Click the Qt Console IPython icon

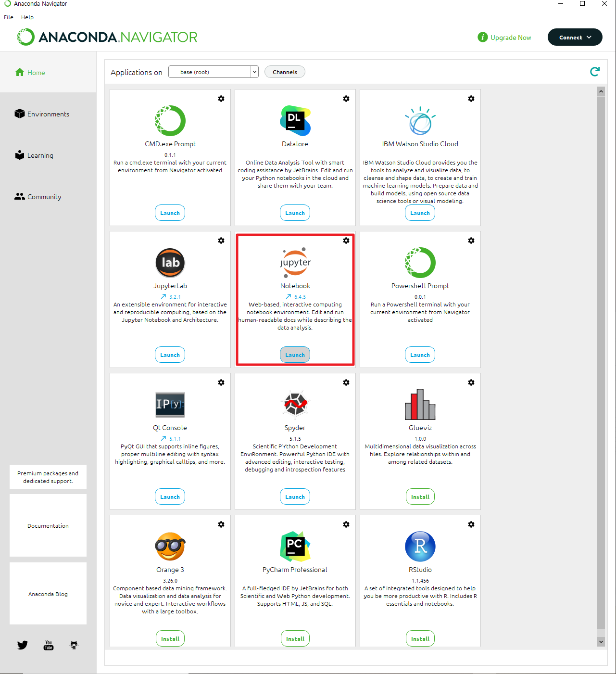coord(170,404)
